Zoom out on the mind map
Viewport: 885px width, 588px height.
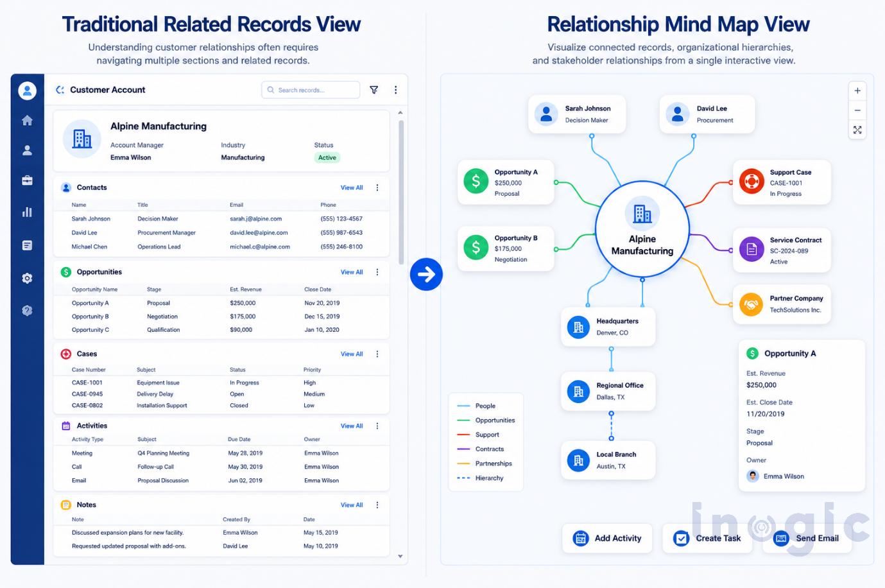coord(857,110)
